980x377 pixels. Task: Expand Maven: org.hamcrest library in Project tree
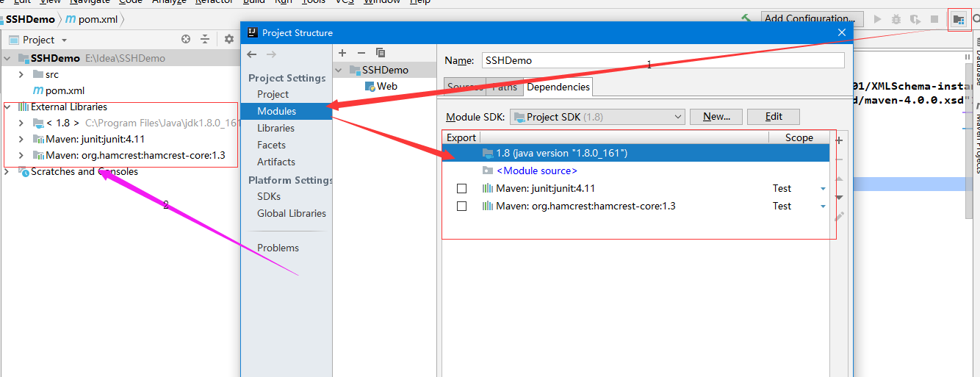(x=21, y=155)
